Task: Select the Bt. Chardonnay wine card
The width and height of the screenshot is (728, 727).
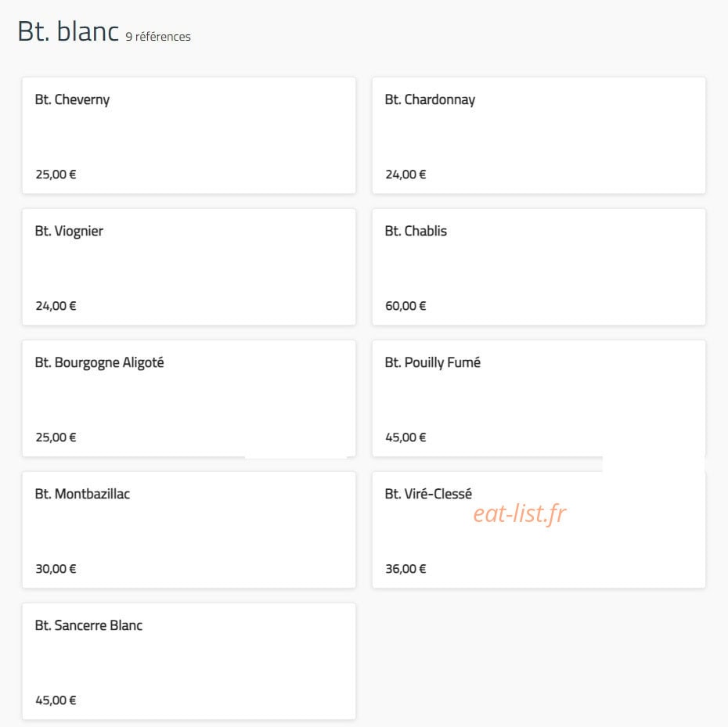Action: pyautogui.click(x=539, y=135)
